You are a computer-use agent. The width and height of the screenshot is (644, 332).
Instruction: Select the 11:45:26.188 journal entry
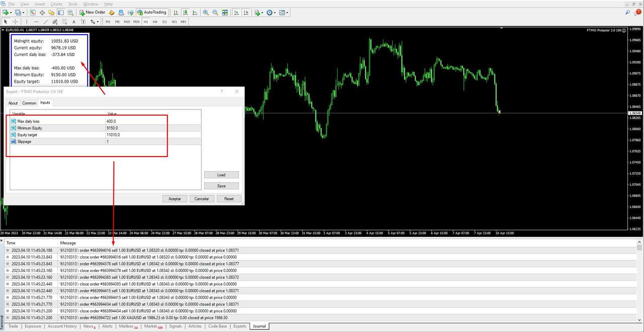click(x=319, y=250)
